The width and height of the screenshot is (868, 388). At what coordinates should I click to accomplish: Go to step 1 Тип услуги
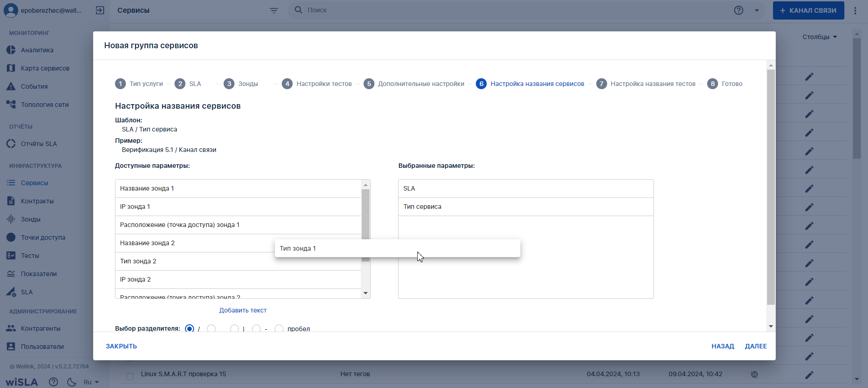tap(139, 84)
